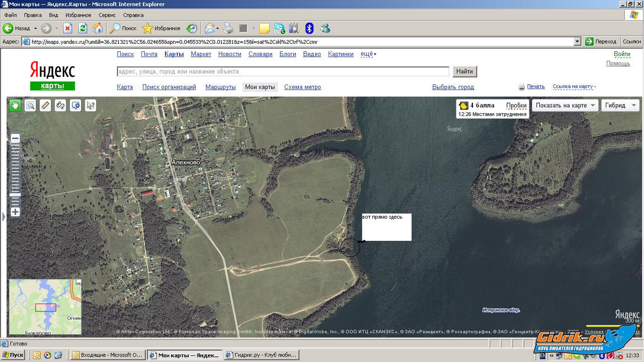Toggle the Пробки traffic layer

tap(516, 106)
